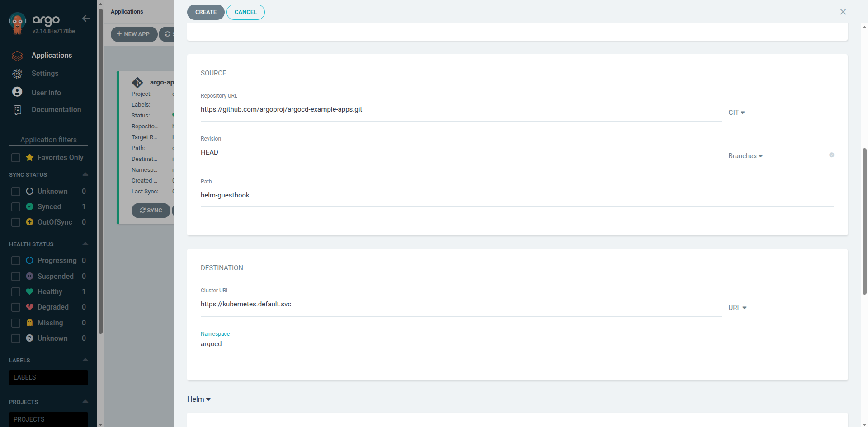Click the Revision HEAD input field
This screenshot has height=427, width=868.
461,153
